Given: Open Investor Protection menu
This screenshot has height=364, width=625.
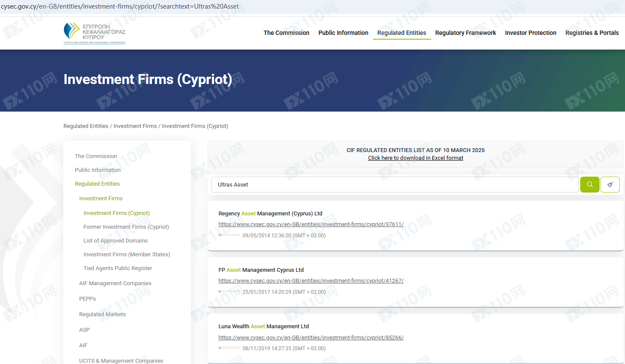Looking at the screenshot, I should pyautogui.click(x=530, y=33).
